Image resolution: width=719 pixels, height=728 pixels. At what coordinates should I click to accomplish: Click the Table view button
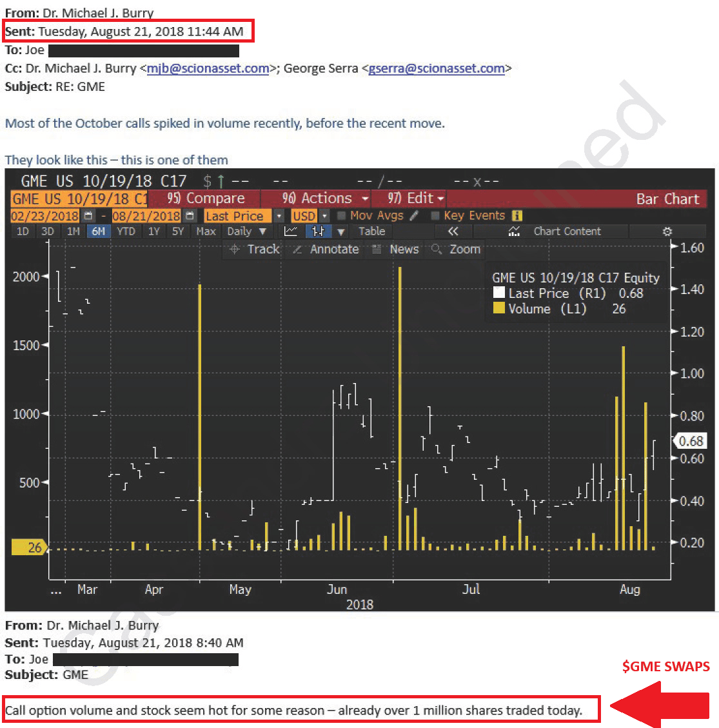click(x=371, y=231)
